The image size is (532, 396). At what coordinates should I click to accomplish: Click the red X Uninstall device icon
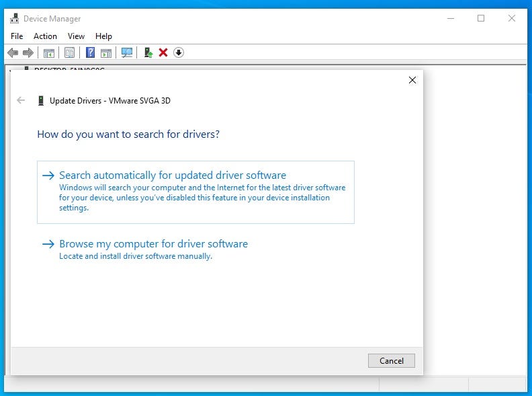coord(163,52)
